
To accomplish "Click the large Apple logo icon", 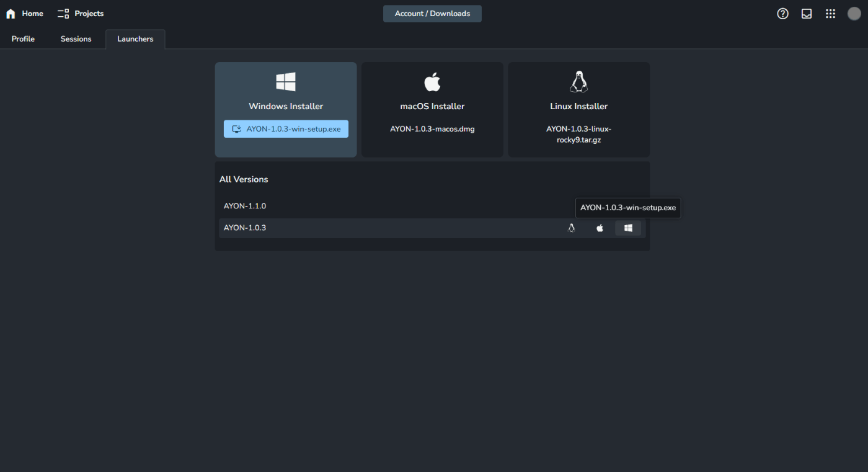I will click(x=432, y=82).
